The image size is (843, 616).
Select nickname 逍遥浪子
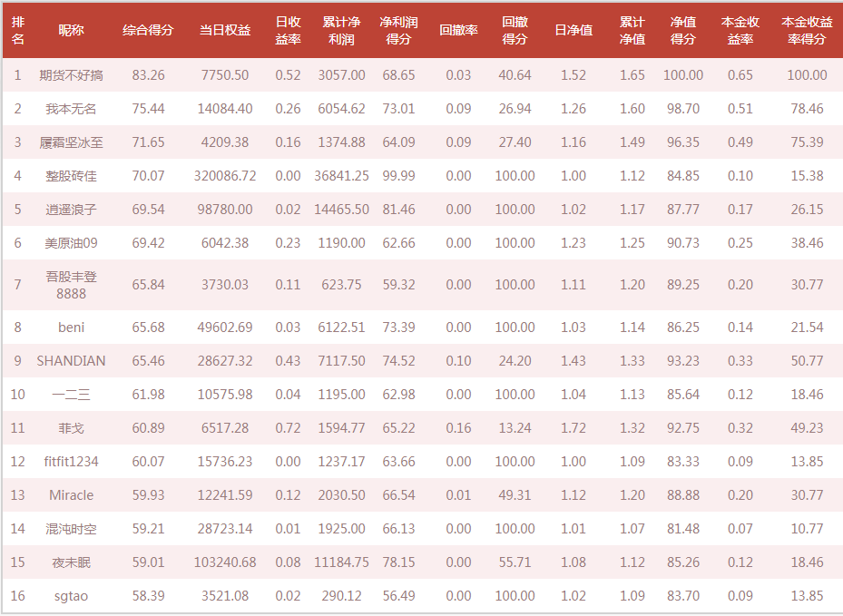71,210
